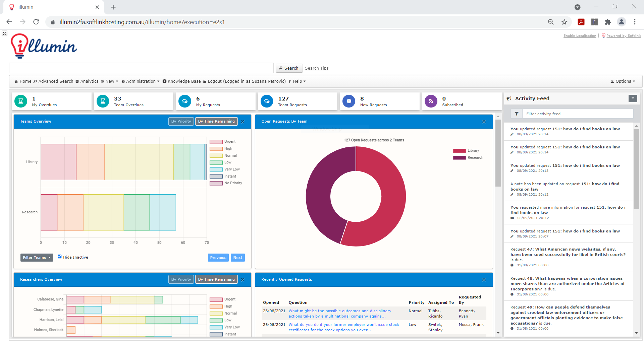
Task: Click the Powered by Softlink lightbulb icon
Action: click(x=603, y=35)
